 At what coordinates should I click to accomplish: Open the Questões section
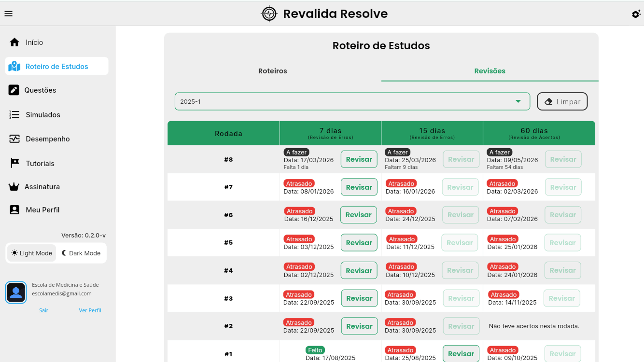point(41,90)
